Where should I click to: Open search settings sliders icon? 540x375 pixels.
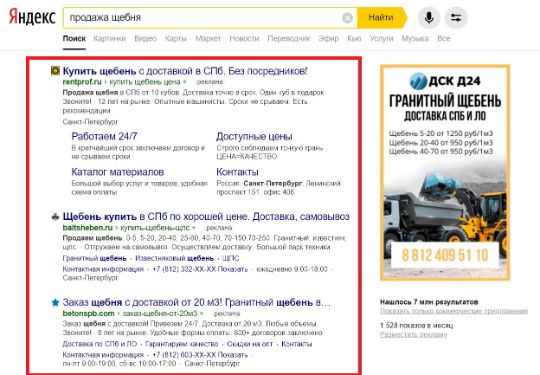point(456,18)
